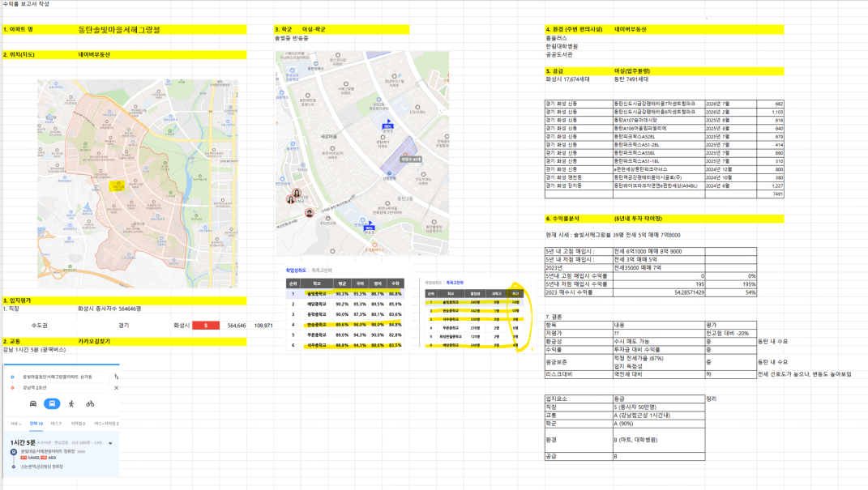The width and height of the screenshot is (868, 490).
Task: Switch to the 전체 10 tab
Action: pos(36,424)
